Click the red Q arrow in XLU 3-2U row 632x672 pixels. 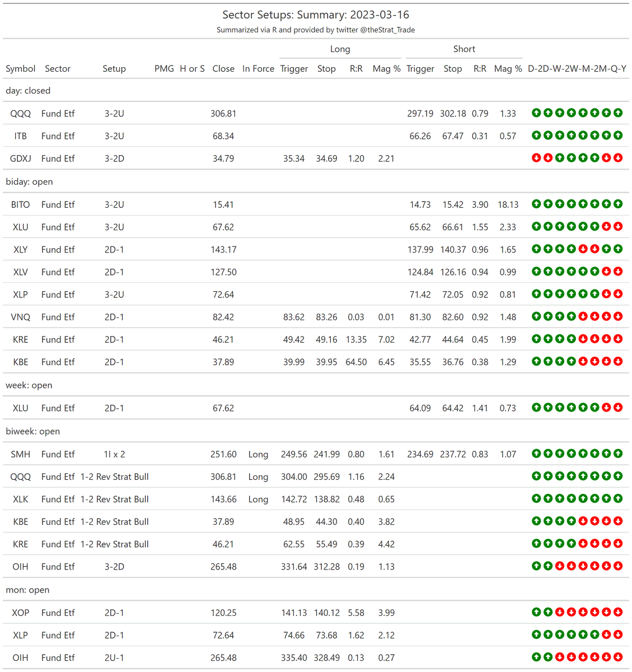tap(606, 226)
